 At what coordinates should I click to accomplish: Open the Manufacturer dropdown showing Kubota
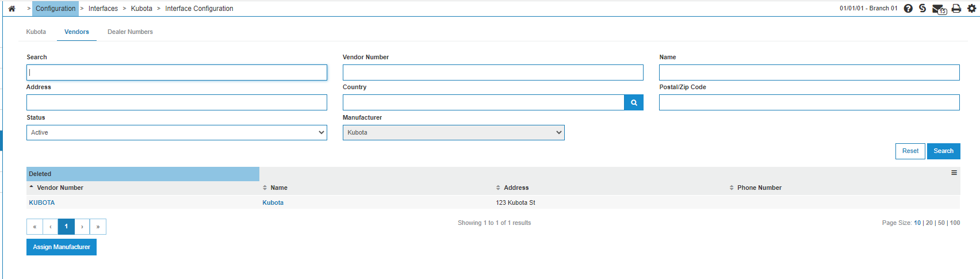(x=454, y=132)
